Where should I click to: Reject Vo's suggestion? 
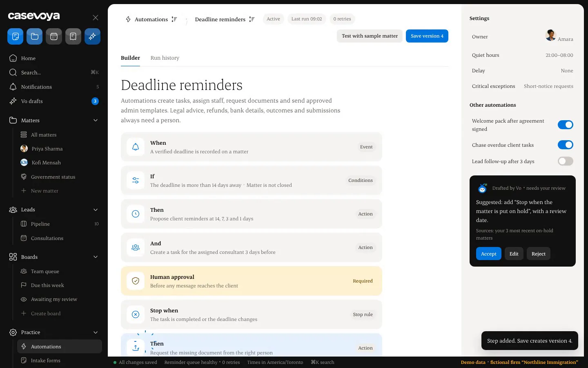click(x=539, y=254)
